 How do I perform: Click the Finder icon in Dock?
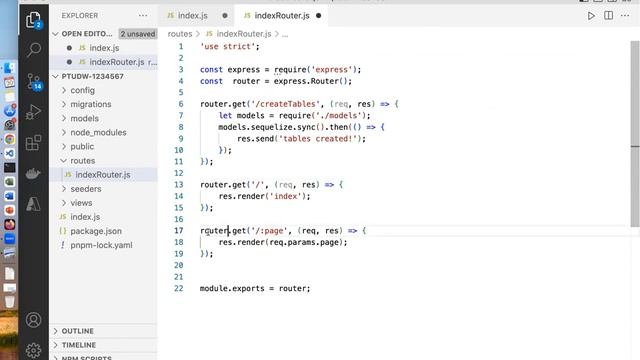(x=9, y=68)
